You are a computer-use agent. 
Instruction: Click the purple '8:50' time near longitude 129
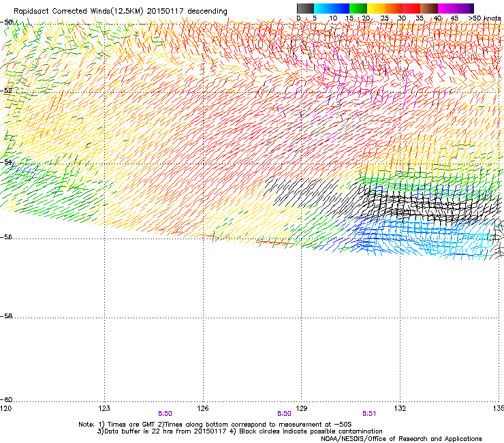284,414
